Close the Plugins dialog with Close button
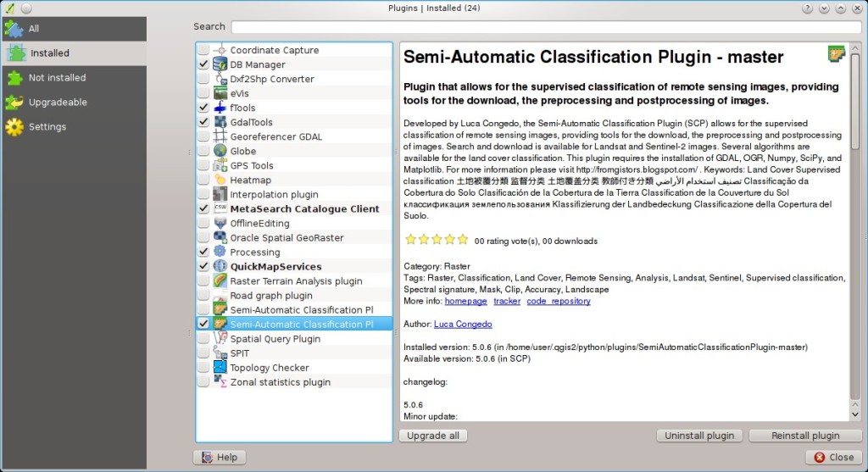The width and height of the screenshot is (868, 472). [x=834, y=457]
